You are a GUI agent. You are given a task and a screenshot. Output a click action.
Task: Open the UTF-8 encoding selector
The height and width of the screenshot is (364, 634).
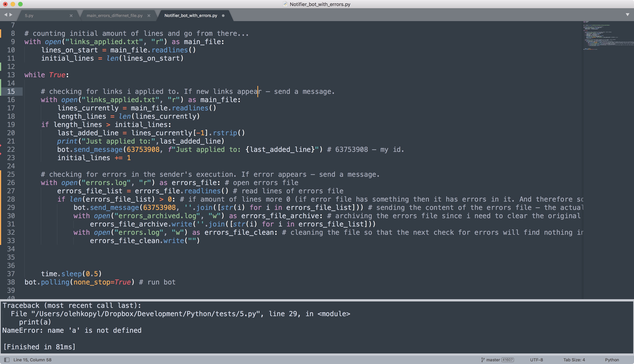(x=536, y=360)
